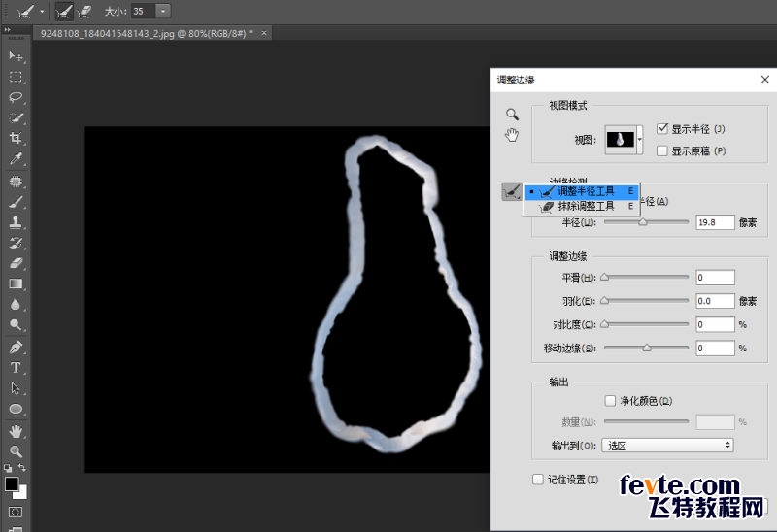
Task: Toggle Quick Mask mode icon
Action: [16, 512]
